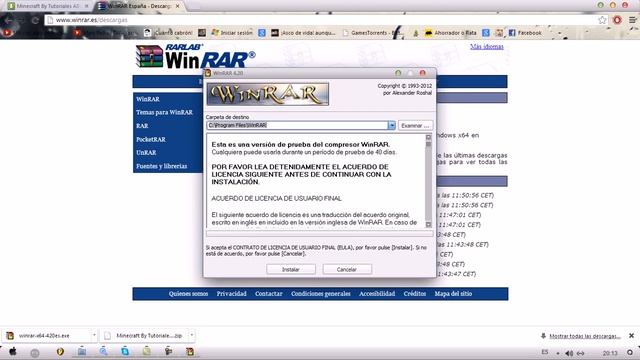Click the RARLAB WinRAR site logo

195,56
